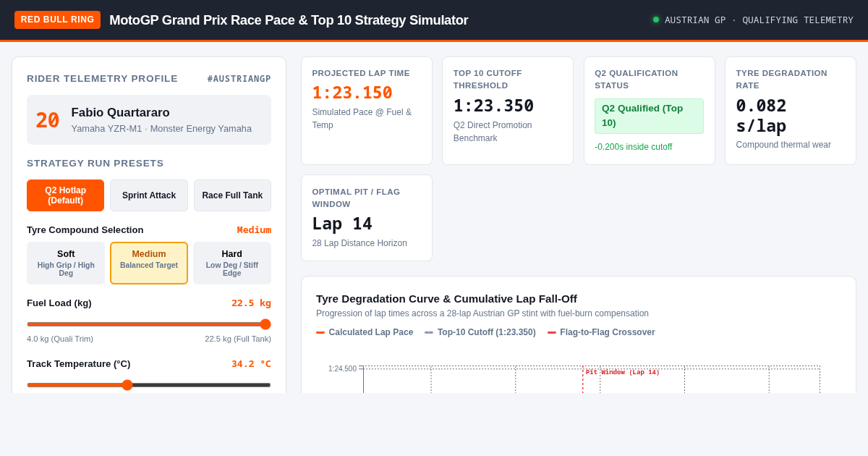Click AUSTRIAN GP · QUALIFYING TELEMETRY header text
Screen dimensions: 868x456
click(x=759, y=20)
